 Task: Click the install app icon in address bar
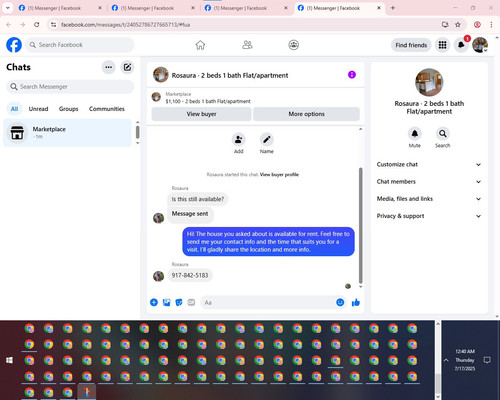(x=445, y=24)
